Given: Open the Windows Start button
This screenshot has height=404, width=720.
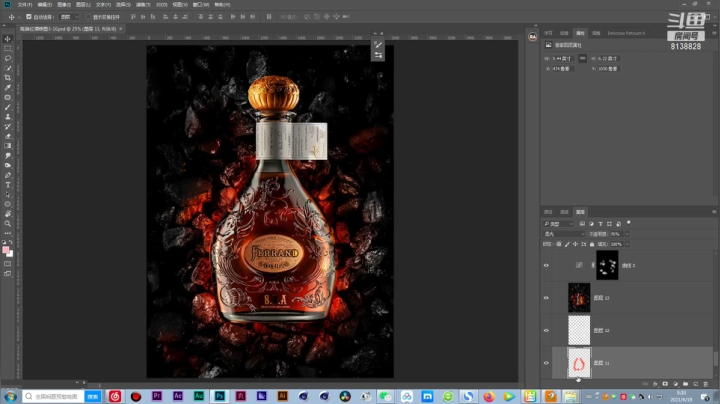Looking at the screenshot, I should tap(11, 396).
